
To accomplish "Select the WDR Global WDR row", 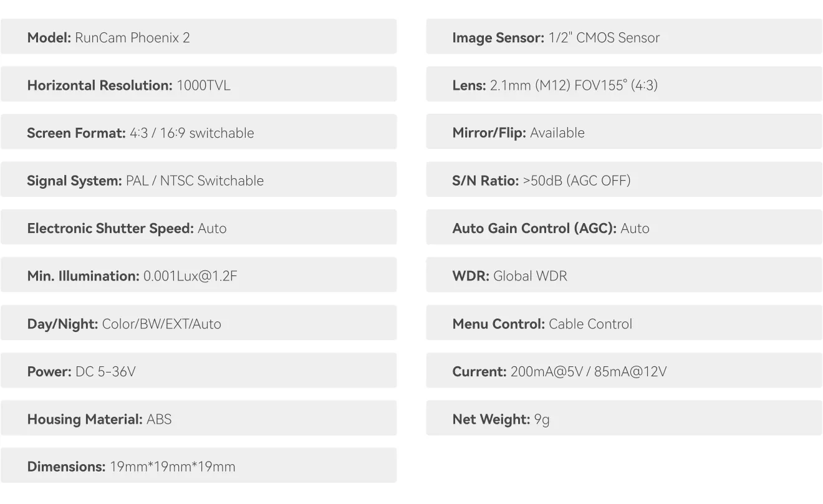I will click(623, 276).
